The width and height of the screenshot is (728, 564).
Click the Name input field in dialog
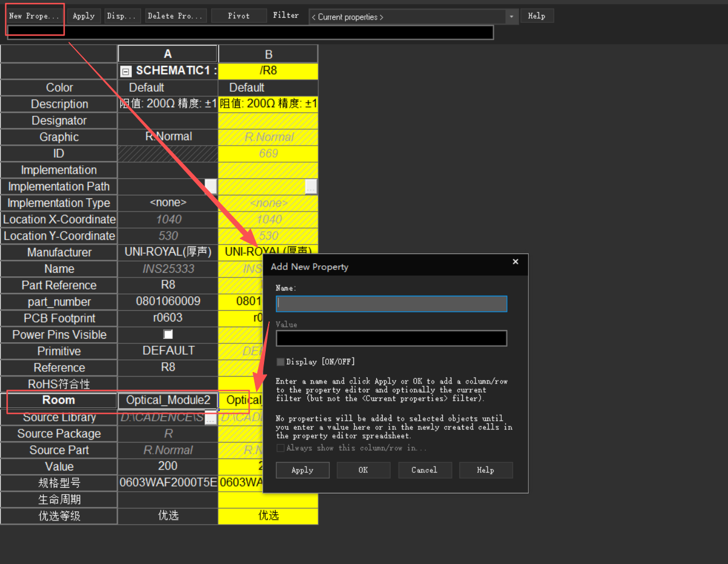391,304
